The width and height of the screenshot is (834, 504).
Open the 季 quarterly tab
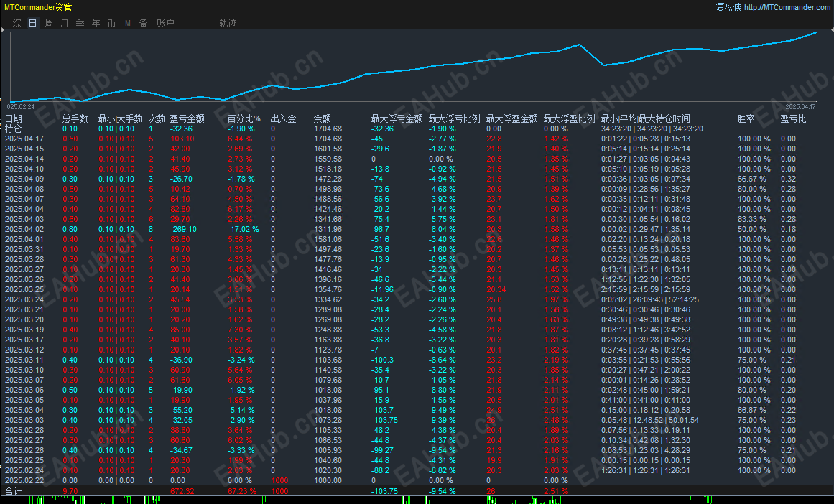(x=80, y=24)
